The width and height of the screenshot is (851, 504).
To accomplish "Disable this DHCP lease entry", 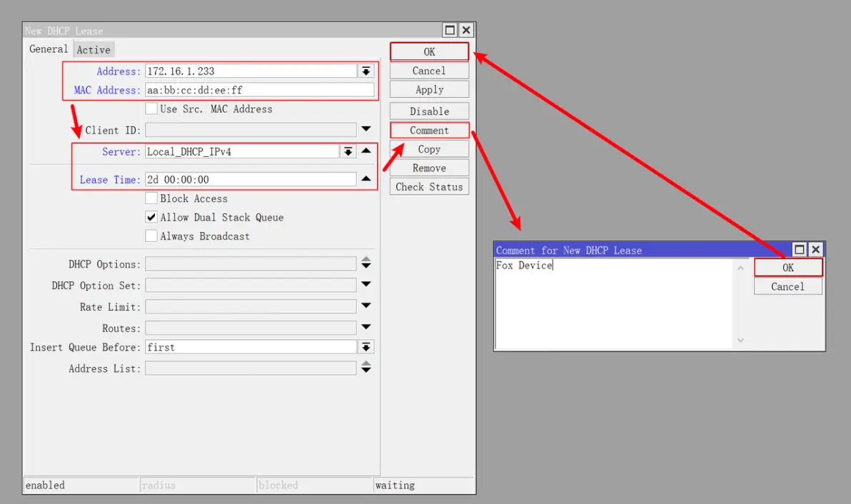I will click(429, 111).
